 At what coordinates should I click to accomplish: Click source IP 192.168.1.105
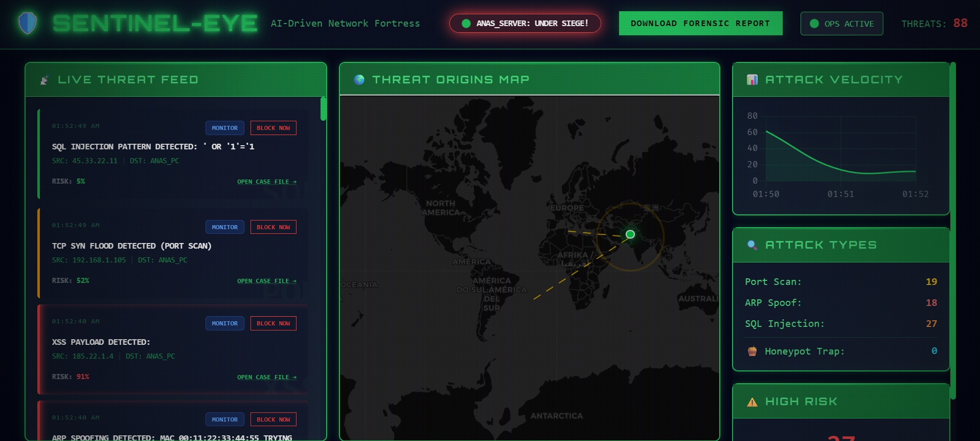pos(99,260)
